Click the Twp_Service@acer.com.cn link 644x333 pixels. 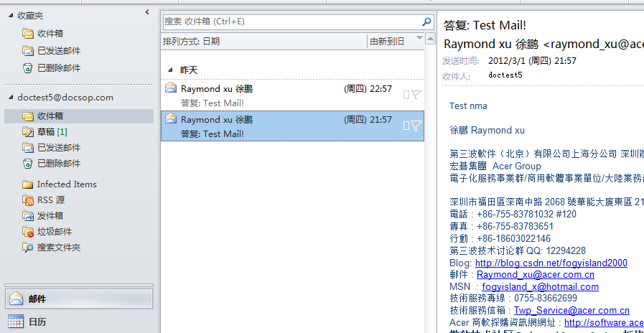571,311
